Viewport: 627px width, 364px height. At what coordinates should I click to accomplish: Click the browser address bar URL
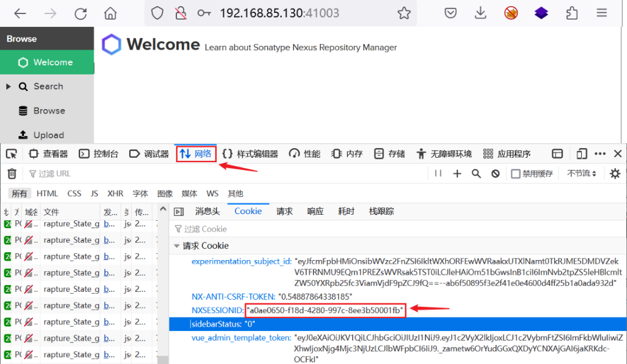[x=279, y=13]
